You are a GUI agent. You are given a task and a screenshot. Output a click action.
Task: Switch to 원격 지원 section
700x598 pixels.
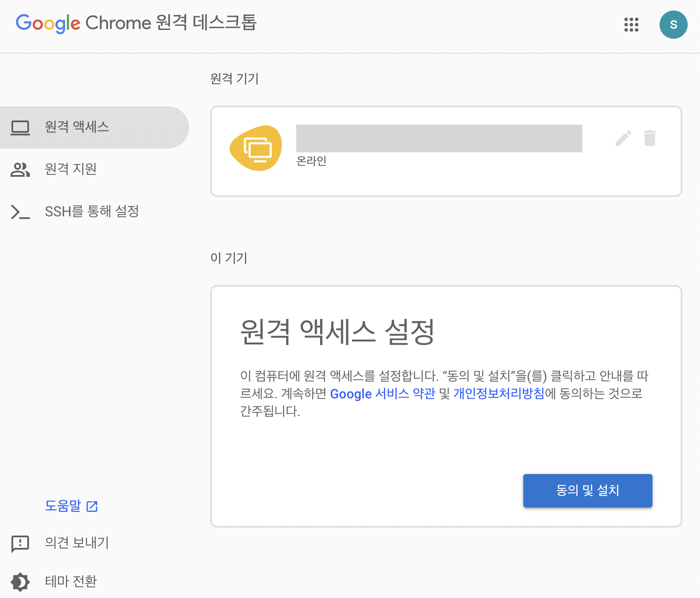[95, 169]
